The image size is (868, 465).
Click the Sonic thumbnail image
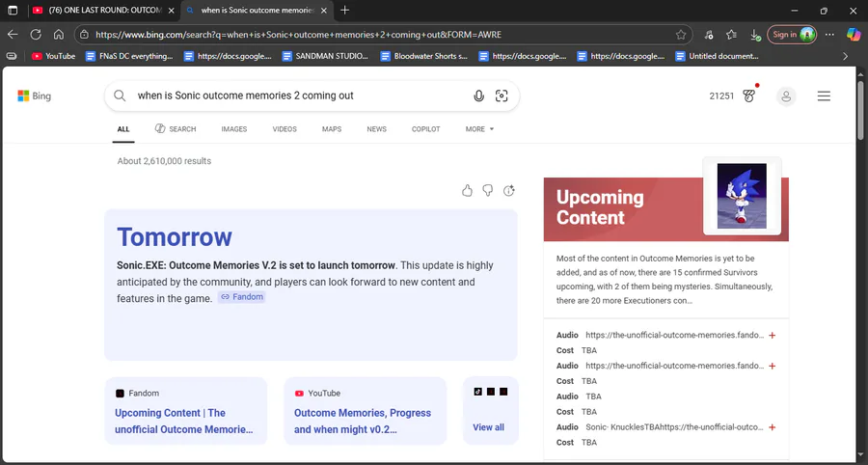pyautogui.click(x=742, y=196)
